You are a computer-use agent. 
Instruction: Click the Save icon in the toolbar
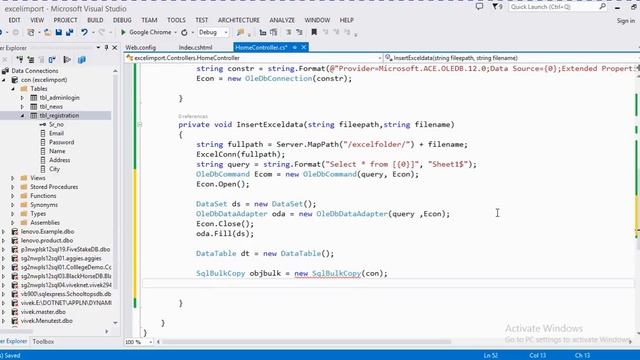pos(59,32)
